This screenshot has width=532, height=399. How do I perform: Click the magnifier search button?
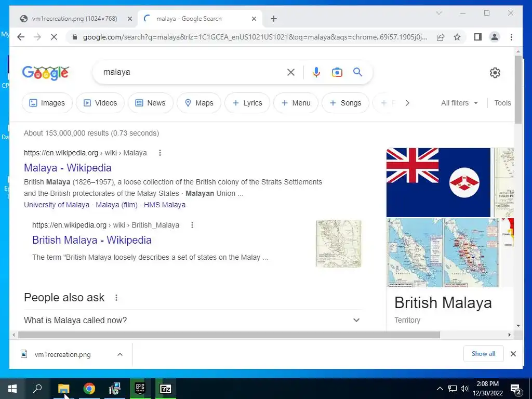[357, 72]
